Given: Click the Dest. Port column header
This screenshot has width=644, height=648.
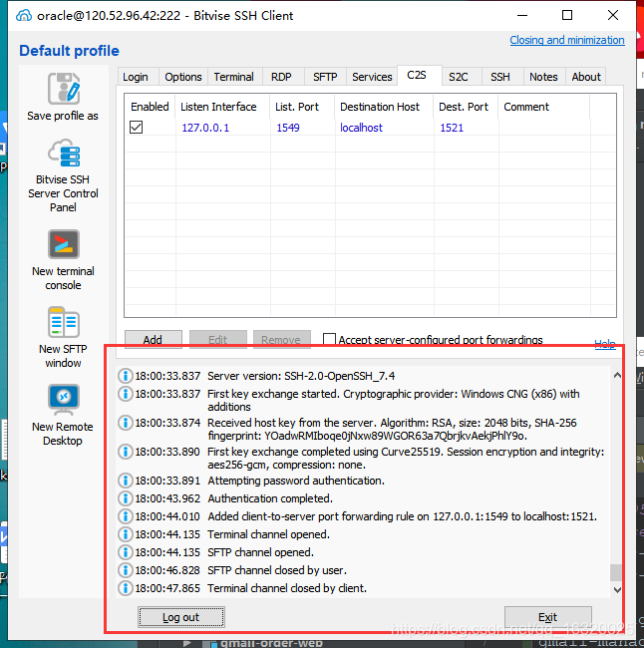Looking at the screenshot, I should pyautogui.click(x=464, y=107).
